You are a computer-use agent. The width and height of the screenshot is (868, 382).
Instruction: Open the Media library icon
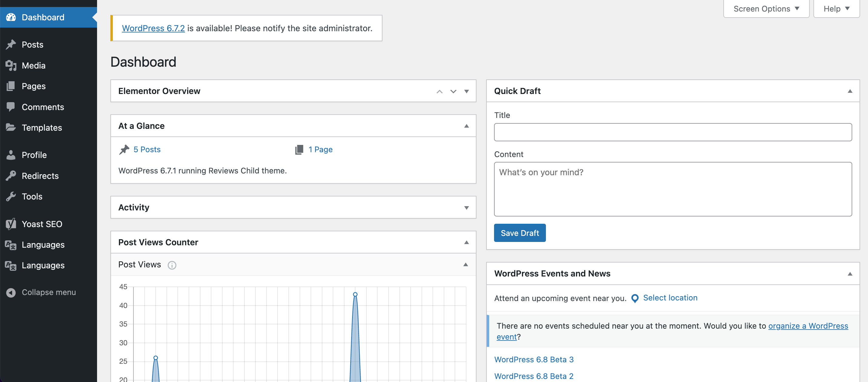pyautogui.click(x=11, y=65)
